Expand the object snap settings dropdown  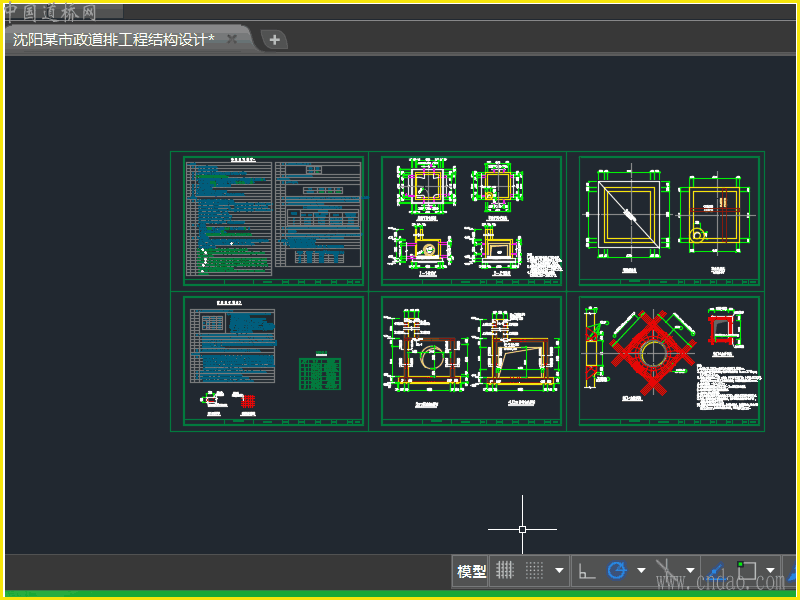tap(770, 571)
